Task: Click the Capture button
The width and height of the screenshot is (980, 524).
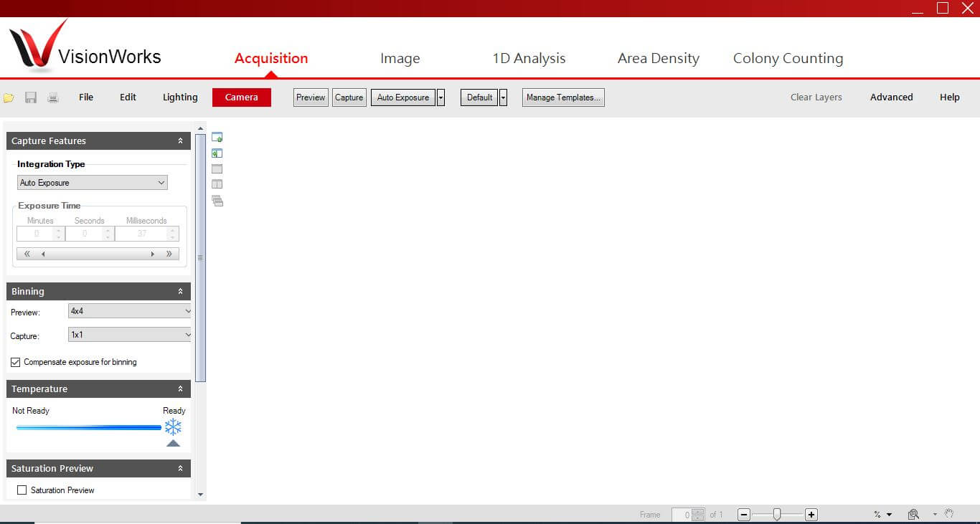Action: (x=349, y=97)
